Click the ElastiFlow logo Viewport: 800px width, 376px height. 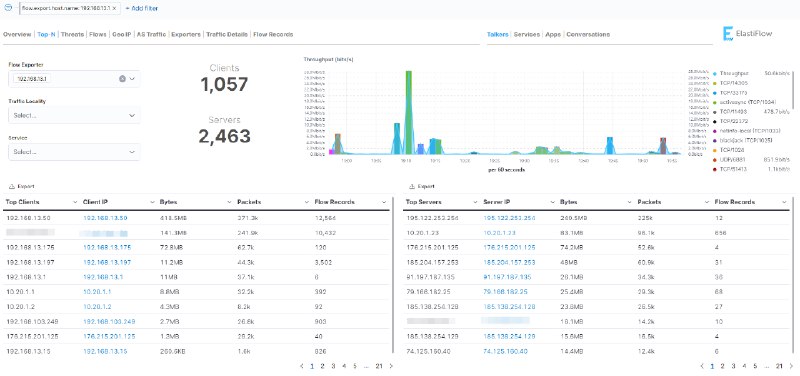747,34
